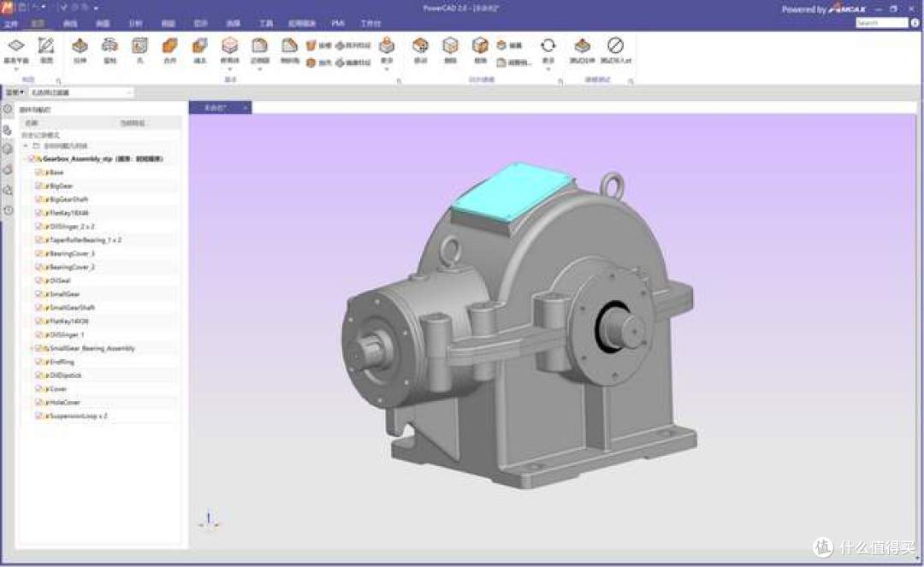
Task: Click the circular refresh arrows icon
Action: click(x=548, y=45)
